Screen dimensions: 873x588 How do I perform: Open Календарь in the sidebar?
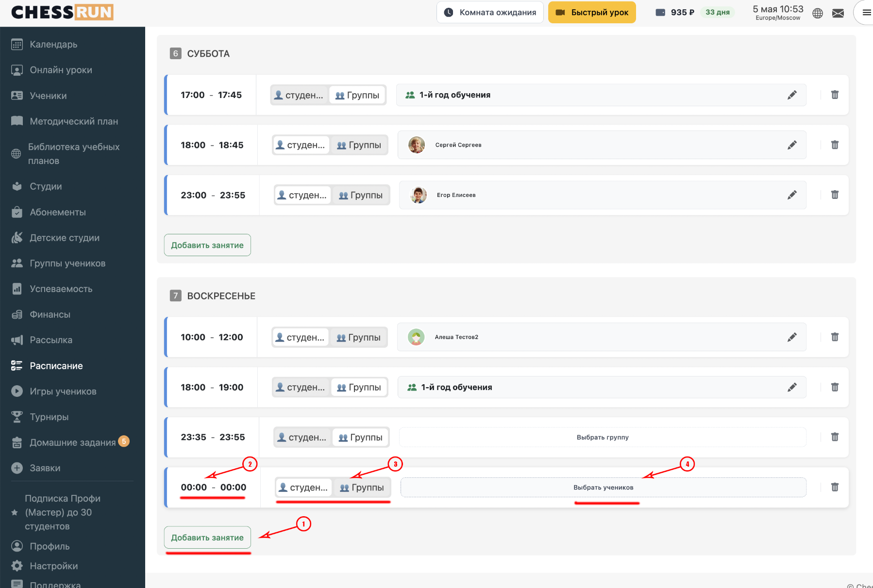(53, 44)
